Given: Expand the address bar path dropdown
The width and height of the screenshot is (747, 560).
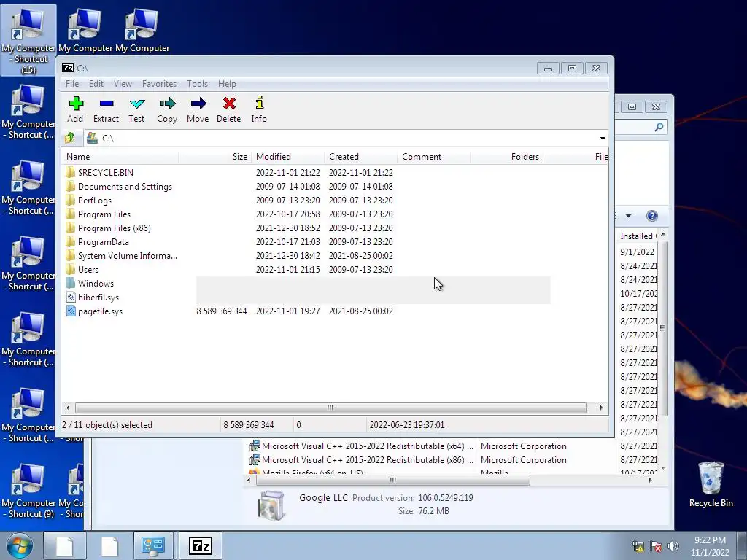Looking at the screenshot, I should (x=603, y=138).
